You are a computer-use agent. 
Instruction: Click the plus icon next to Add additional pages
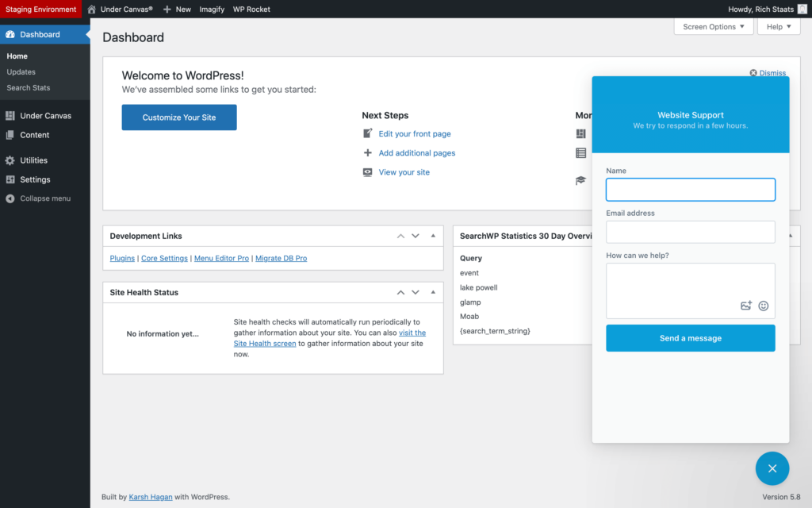(366, 152)
